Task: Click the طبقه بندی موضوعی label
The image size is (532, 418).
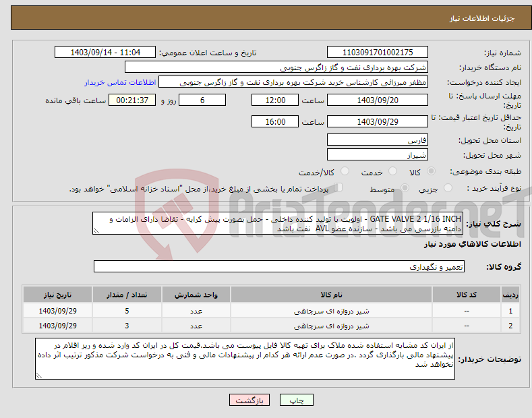Action: coord(485,171)
